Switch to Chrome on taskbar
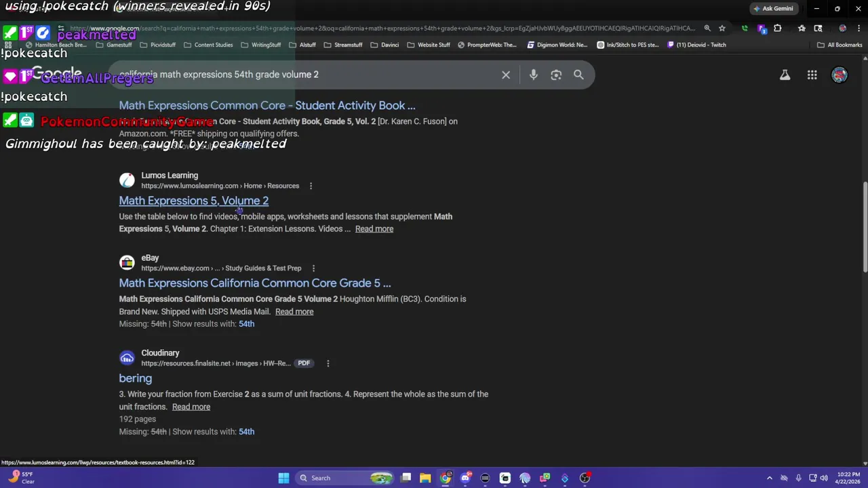 point(446,478)
